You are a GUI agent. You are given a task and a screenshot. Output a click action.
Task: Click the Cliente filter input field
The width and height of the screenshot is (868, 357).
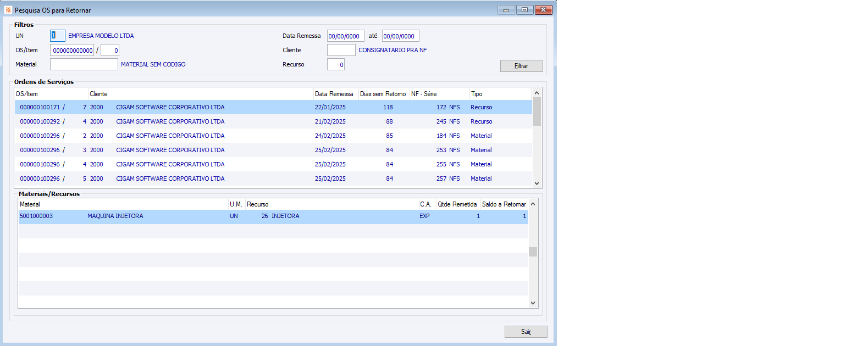341,50
